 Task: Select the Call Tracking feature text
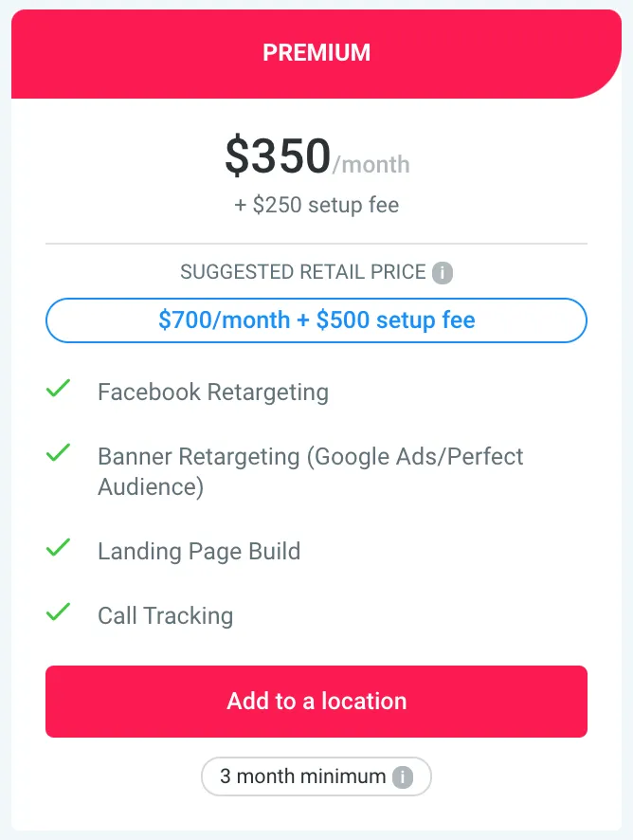tap(166, 615)
